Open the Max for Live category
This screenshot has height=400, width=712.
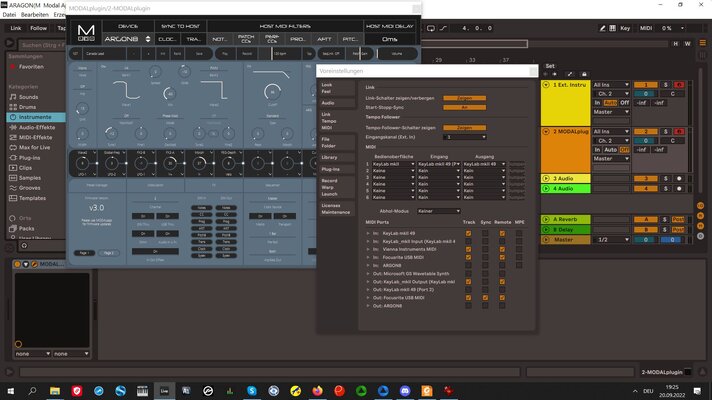coord(34,147)
